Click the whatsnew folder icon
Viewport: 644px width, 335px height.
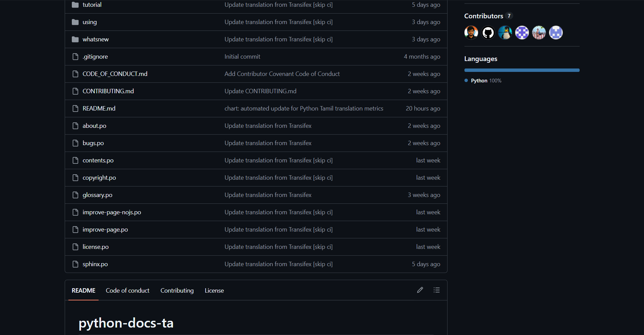tap(75, 39)
